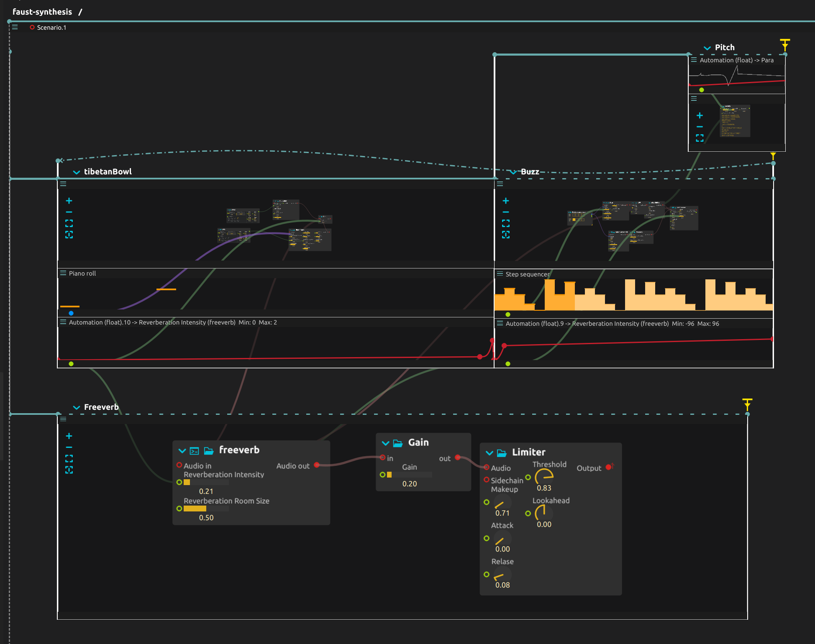
Task: Adjust the Reverberation Room Size slider
Action: point(206,509)
